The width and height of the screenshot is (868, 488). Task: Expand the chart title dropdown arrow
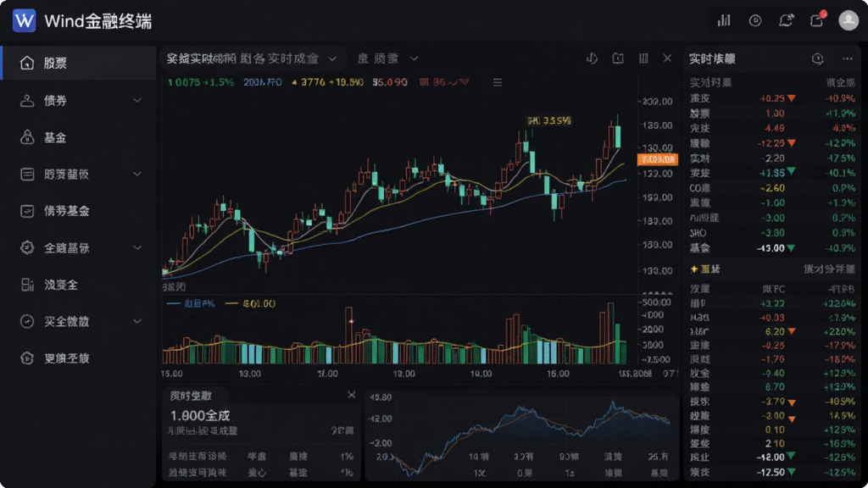click(332, 58)
